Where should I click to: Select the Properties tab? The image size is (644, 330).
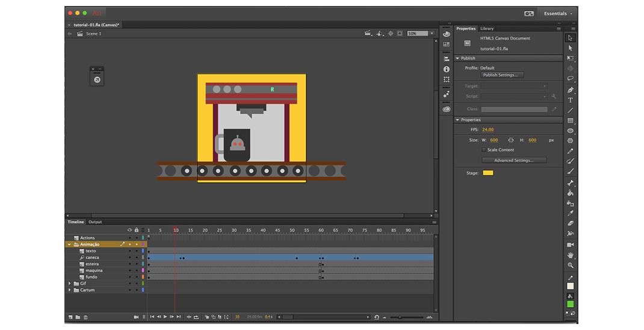tap(466, 29)
